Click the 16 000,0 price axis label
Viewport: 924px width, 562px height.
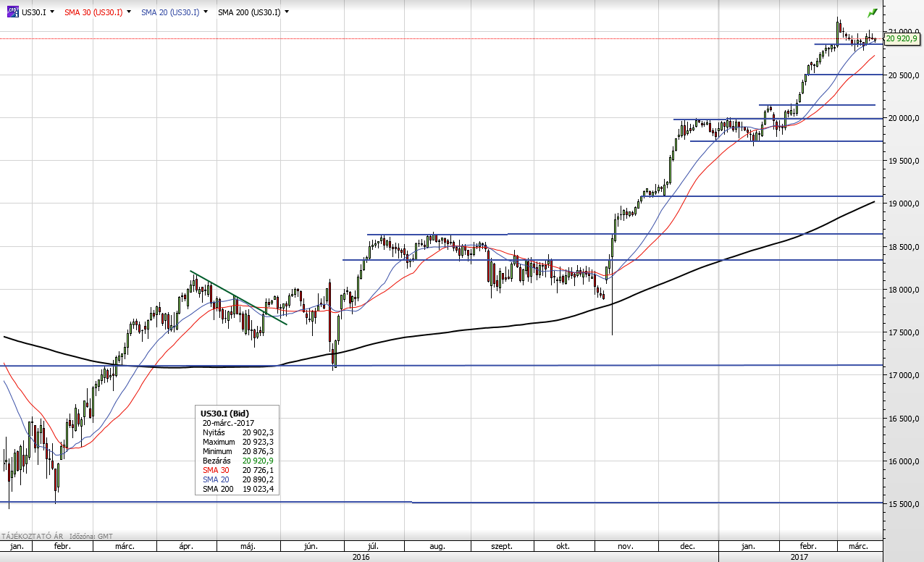(904, 461)
